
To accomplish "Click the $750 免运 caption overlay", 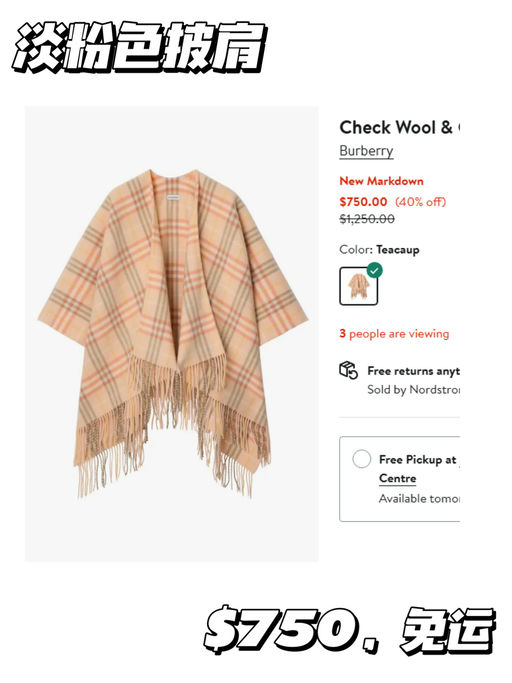I will click(x=349, y=630).
